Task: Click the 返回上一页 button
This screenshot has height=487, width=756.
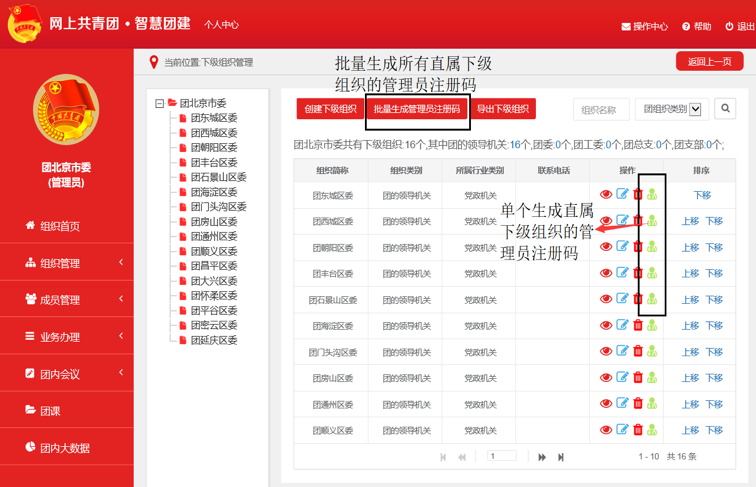Action: [x=709, y=62]
